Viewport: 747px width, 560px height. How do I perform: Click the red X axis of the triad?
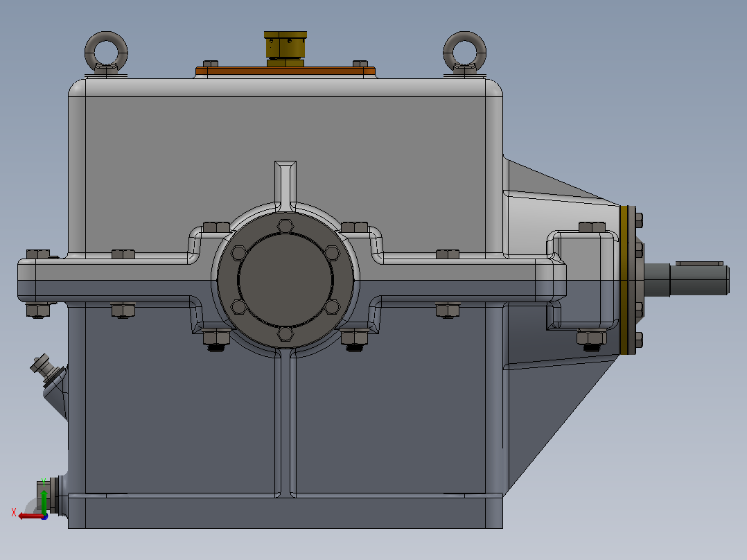[30, 516]
